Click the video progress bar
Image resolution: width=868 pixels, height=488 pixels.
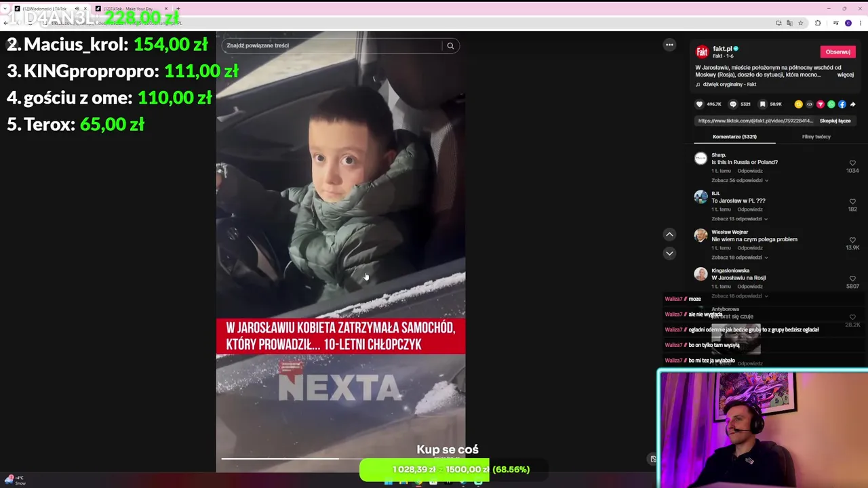pyautogui.click(x=340, y=459)
